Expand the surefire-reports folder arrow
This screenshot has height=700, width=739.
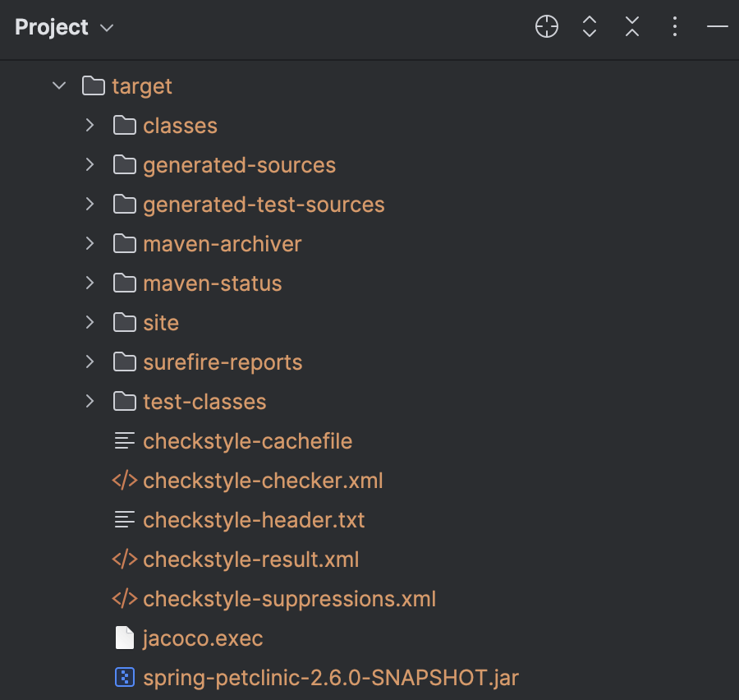click(x=90, y=362)
